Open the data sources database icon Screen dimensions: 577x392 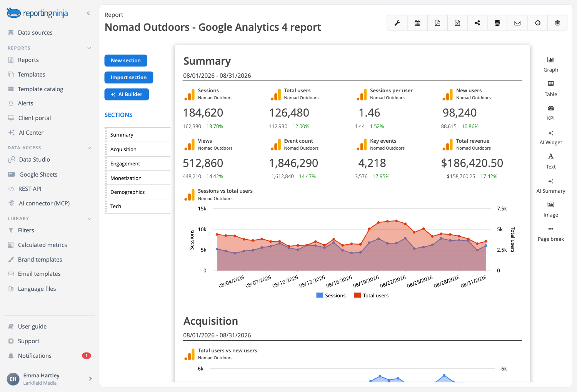click(x=497, y=23)
